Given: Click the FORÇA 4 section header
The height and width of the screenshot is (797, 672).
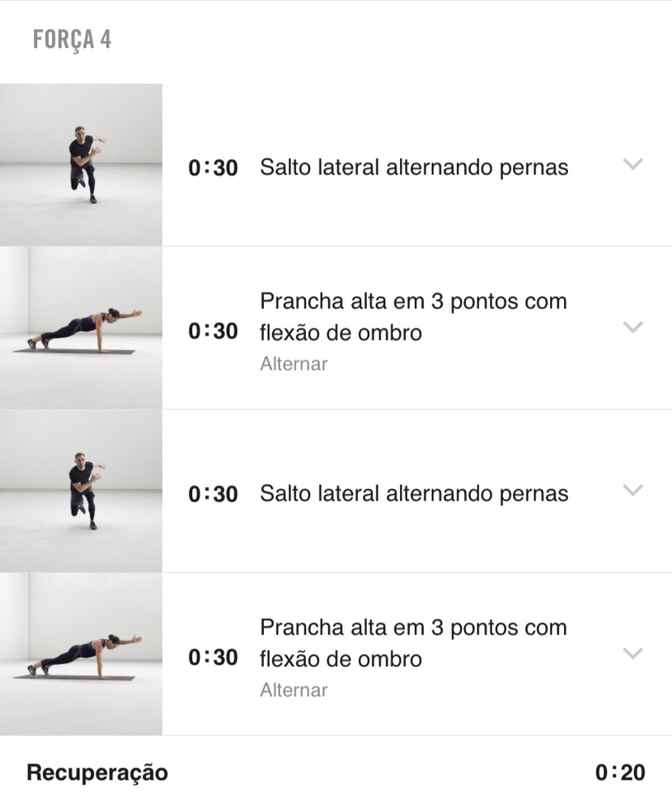Looking at the screenshot, I should 72,40.
